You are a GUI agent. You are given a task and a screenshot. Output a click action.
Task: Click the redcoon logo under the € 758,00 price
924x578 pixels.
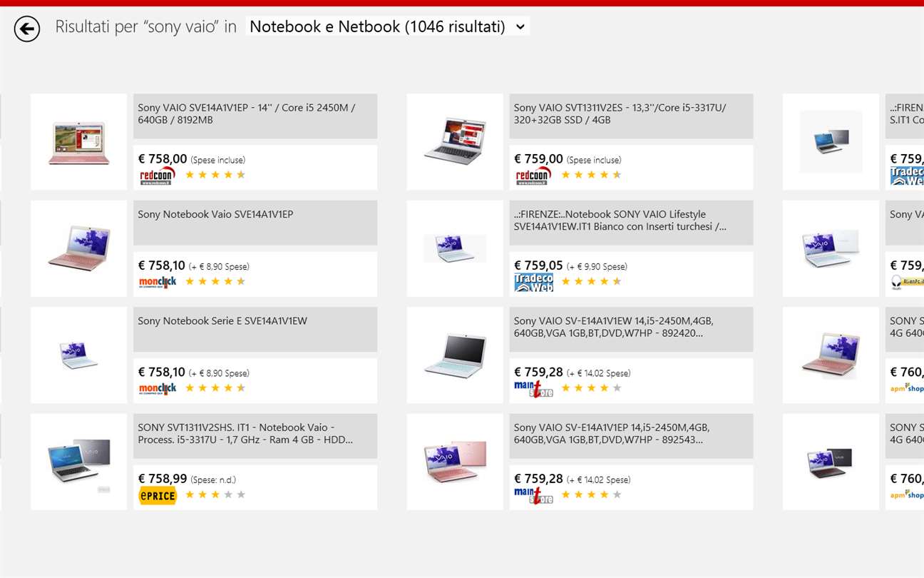coord(158,176)
